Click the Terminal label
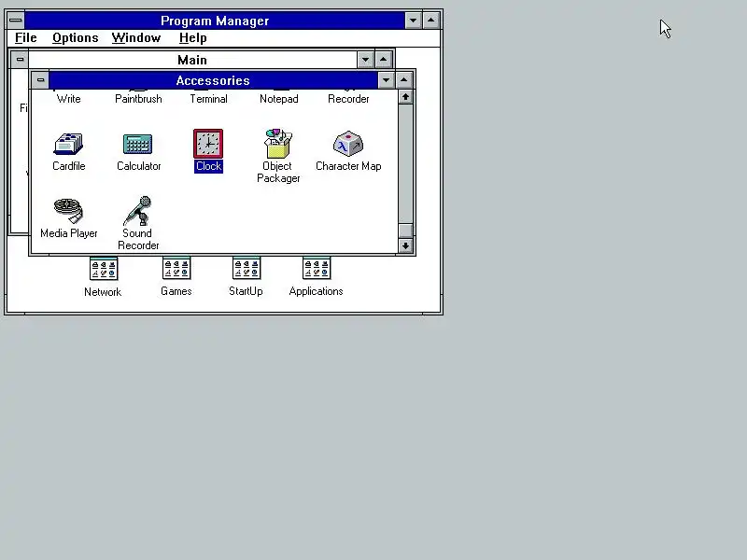Viewport: 747px width, 560px height. tap(208, 99)
